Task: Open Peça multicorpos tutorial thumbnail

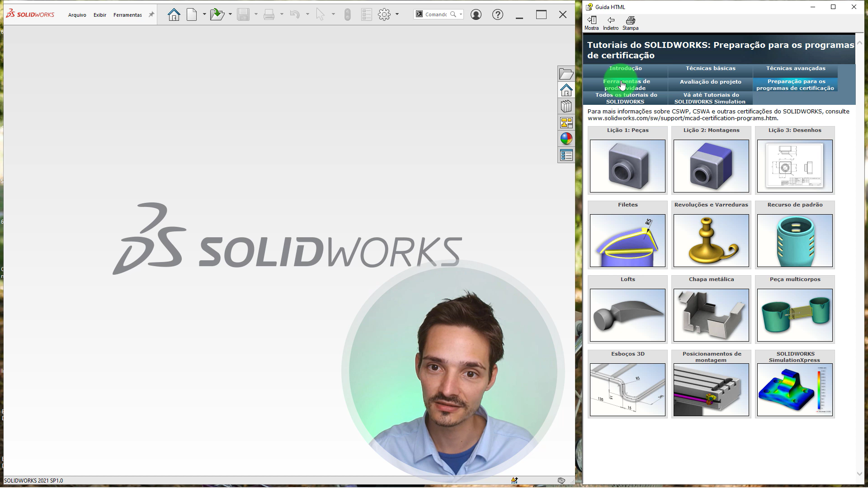Action: point(795,315)
